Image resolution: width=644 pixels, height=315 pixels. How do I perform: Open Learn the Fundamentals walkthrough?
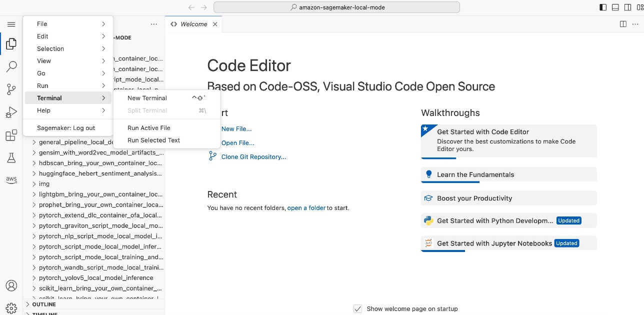[509, 174]
